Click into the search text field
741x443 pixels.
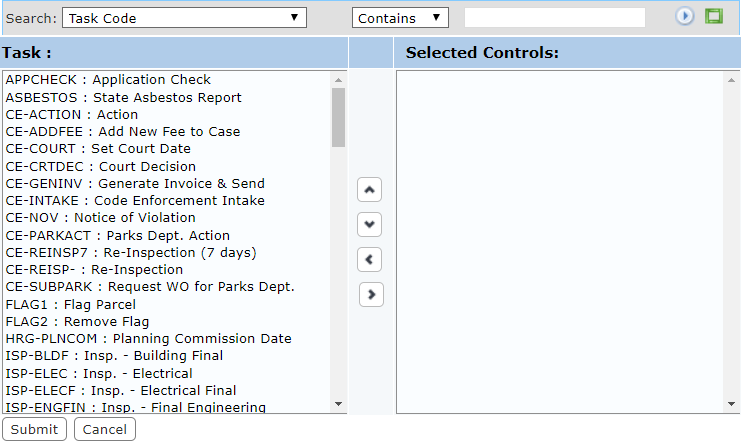(x=555, y=17)
